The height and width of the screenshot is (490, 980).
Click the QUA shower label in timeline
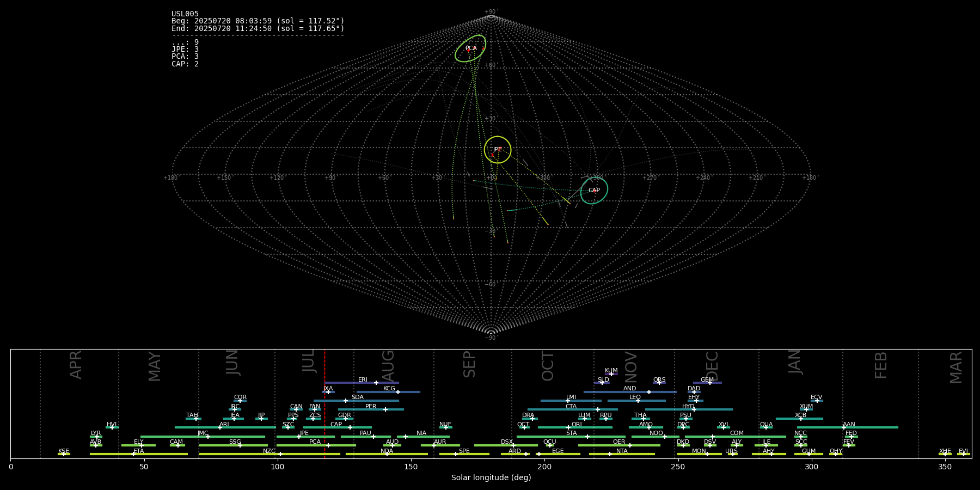pos(766,424)
